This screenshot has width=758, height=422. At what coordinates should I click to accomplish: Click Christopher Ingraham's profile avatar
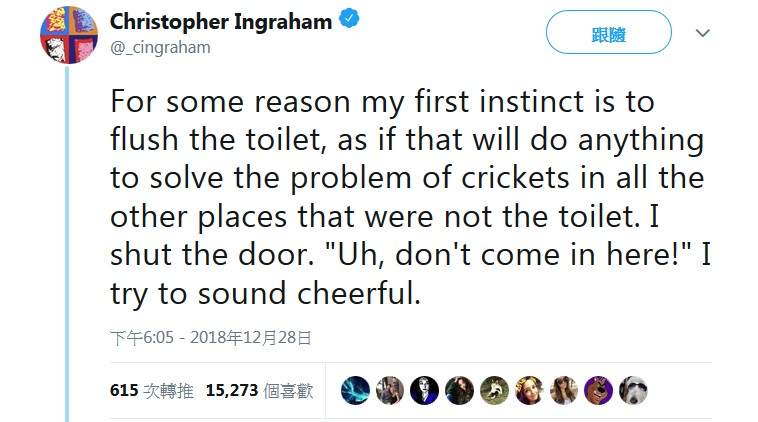pyautogui.click(x=68, y=34)
